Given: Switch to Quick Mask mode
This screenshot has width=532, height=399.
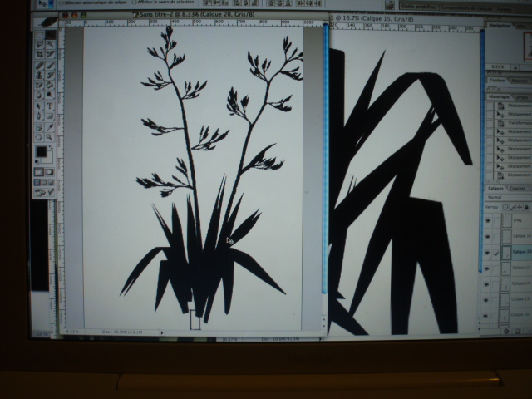Looking at the screenshot, I should [x=50, y=172].
